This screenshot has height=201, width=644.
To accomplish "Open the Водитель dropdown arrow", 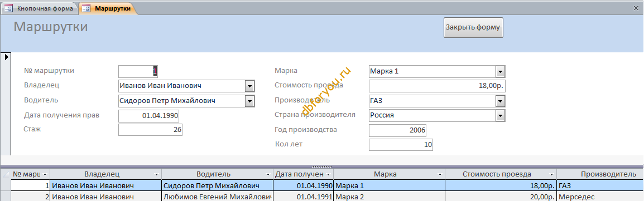I will [x=249, y=101].
